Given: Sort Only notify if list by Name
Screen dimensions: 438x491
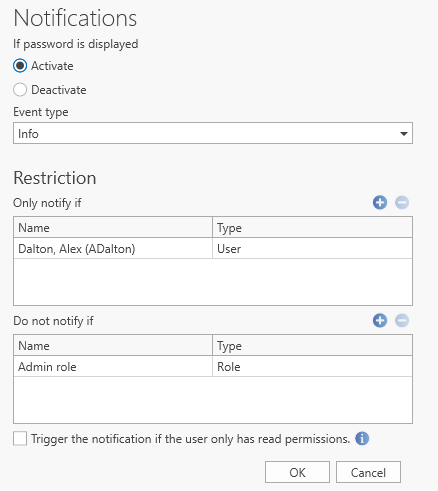Looking at the screenshot, I should coord(113,228).
